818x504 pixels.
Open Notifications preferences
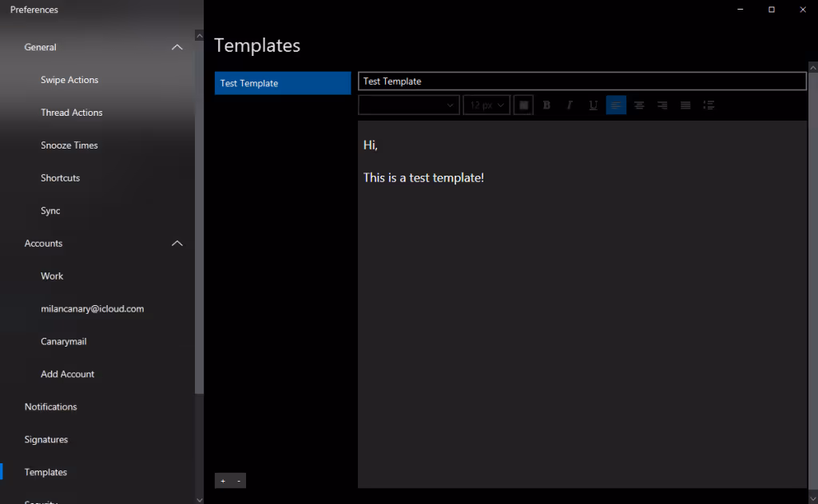[x=50, y=407]
